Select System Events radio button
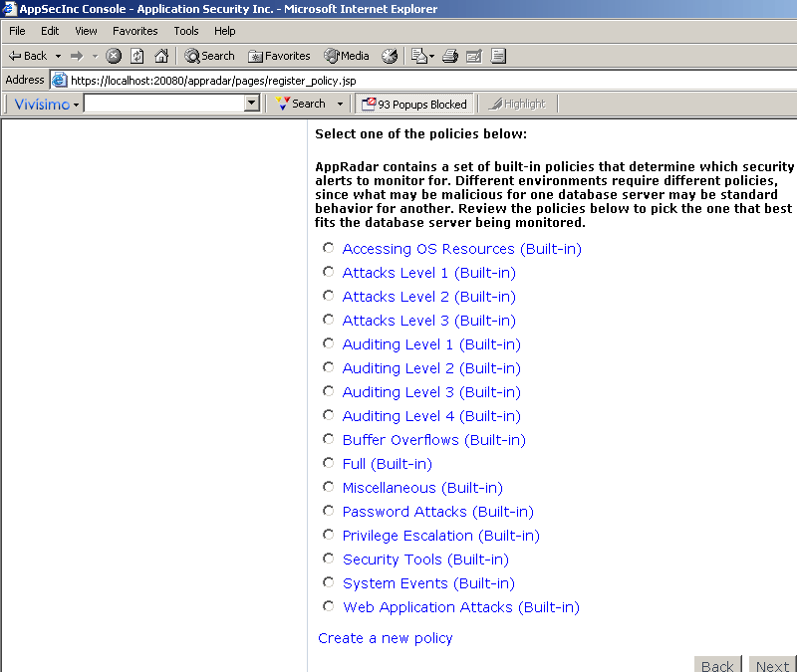Screen dimensions: 797x672 click(329, 582)
